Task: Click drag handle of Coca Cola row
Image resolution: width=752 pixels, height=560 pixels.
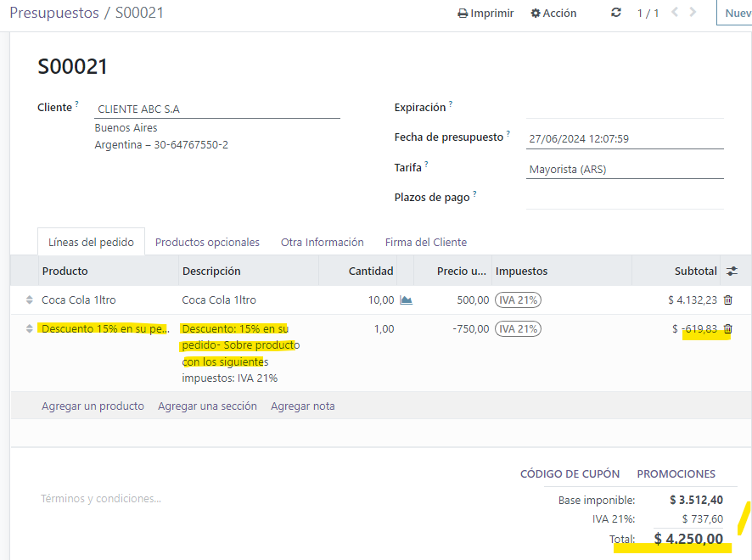Action: [29, 300]
